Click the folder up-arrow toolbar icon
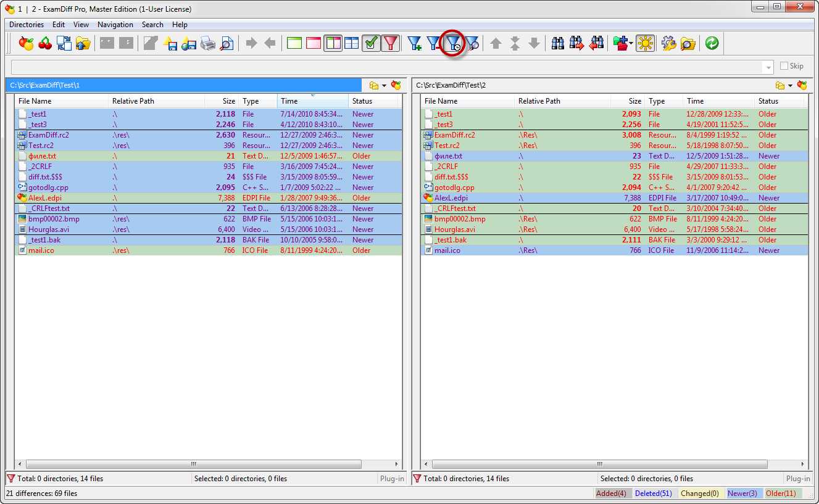 point(83,43)
